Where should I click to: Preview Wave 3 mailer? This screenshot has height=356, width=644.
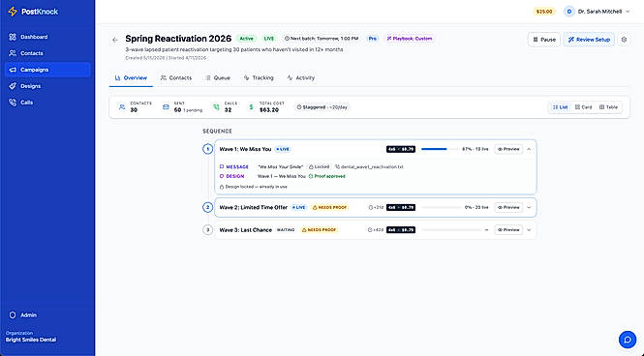pos(508,229)
